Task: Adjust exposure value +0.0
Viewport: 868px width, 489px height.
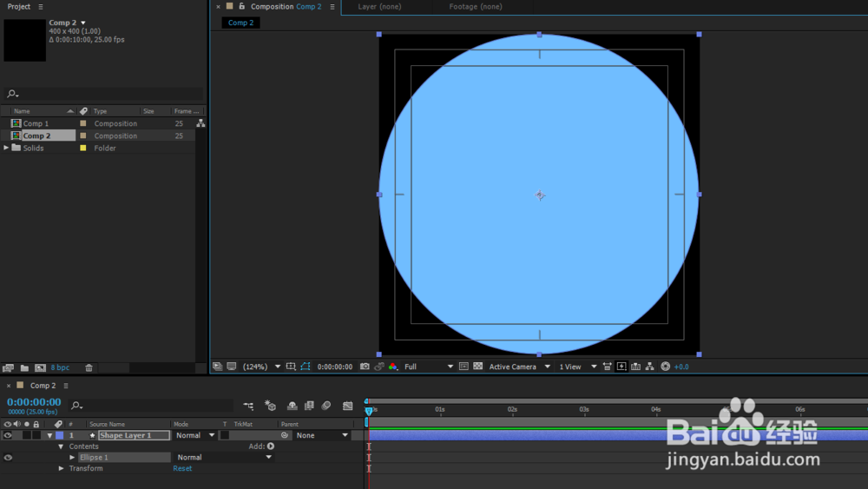Action: point(681,367)
